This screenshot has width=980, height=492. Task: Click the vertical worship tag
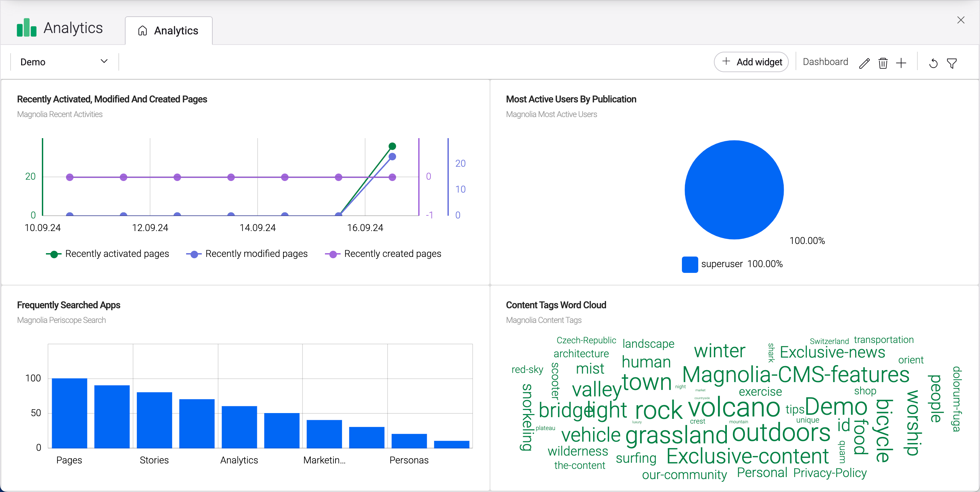(x=913, y=423)
